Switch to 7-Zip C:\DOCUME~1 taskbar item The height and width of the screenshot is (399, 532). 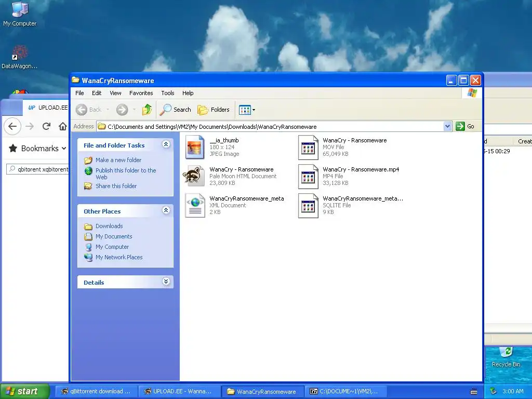coord(346,391)
